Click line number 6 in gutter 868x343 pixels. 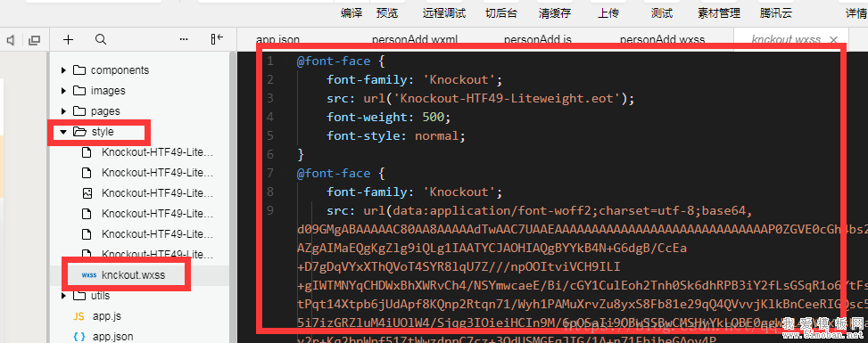270,154
